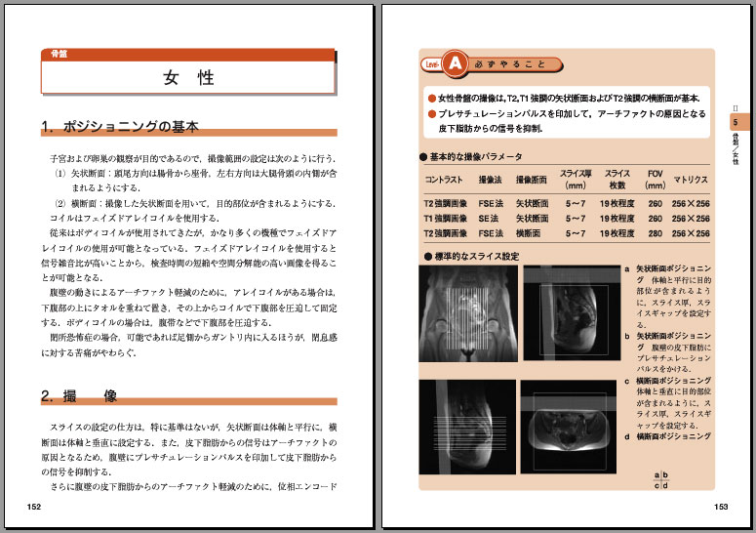Click the orange chapter '5' side tab
The width and height of the screenshot is (756, 533).
739,122
